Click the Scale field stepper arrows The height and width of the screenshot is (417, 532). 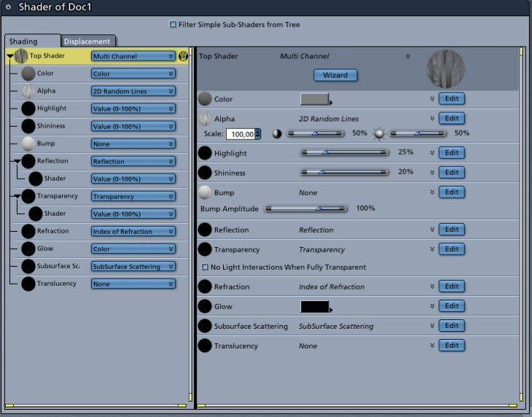(258, 134)
